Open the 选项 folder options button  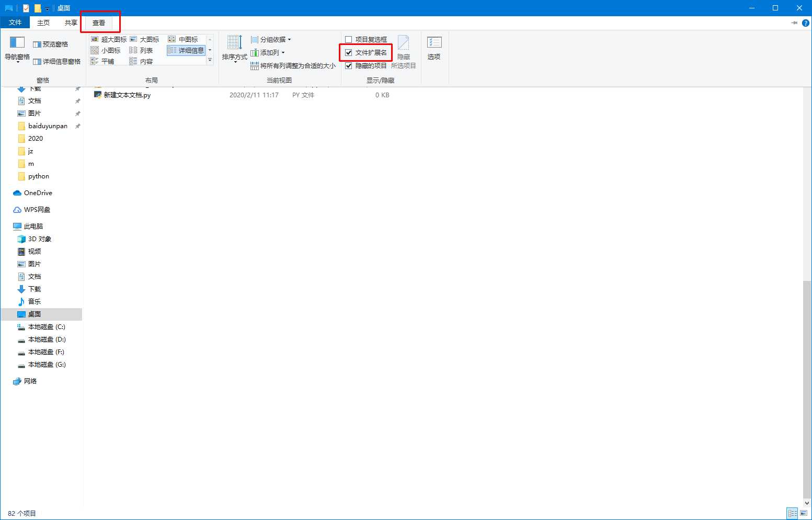tap(434, 48)
